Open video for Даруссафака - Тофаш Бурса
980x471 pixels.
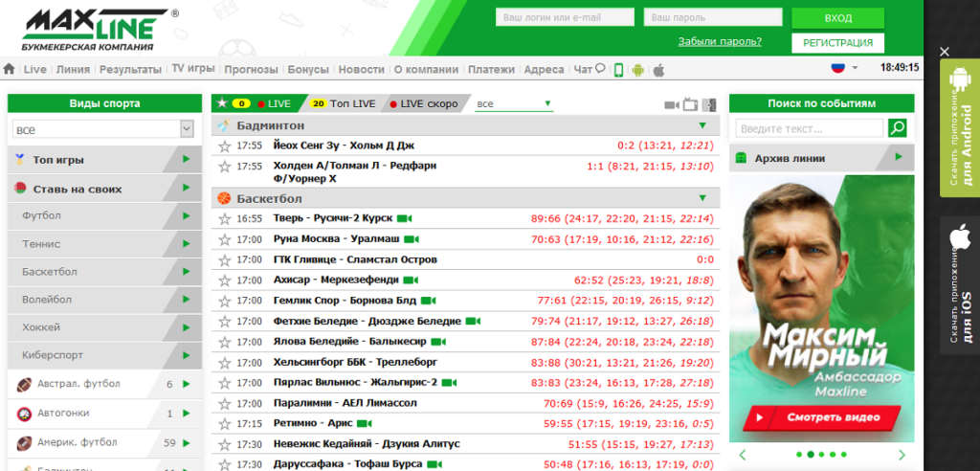tap(435, 464)
